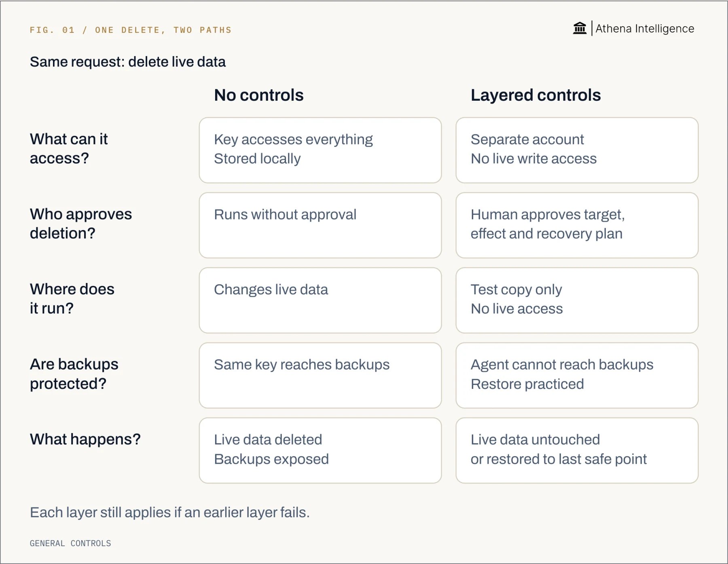Select the 'Test copy only No live access' card
Image resolution: width=728 pixels, height=564 pixels.
(x=577, y=300)
